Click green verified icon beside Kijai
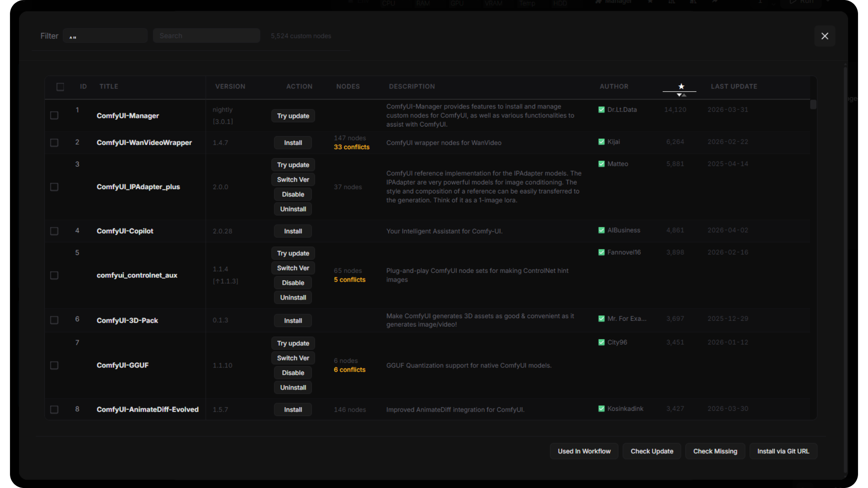Image resolution: width=868 pixels, height=488 pixels. click(601, 142)
